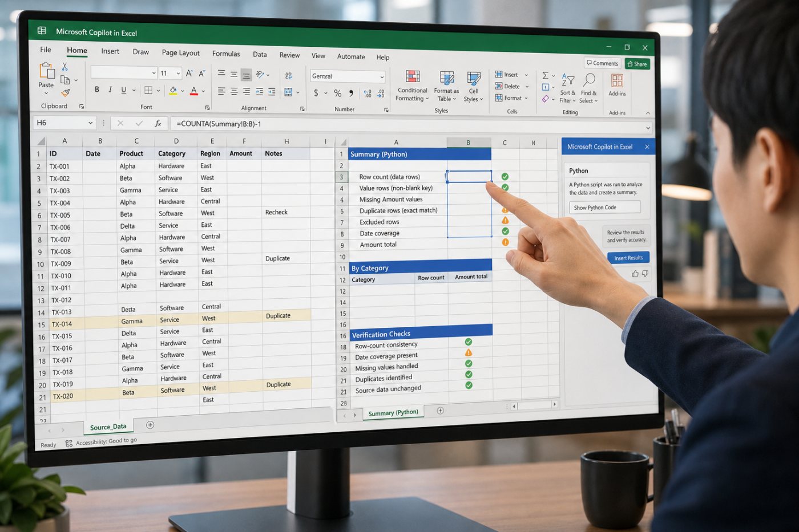
Task: Click the Fill Color yellow bucket
Action: click(x=173, y=90)
